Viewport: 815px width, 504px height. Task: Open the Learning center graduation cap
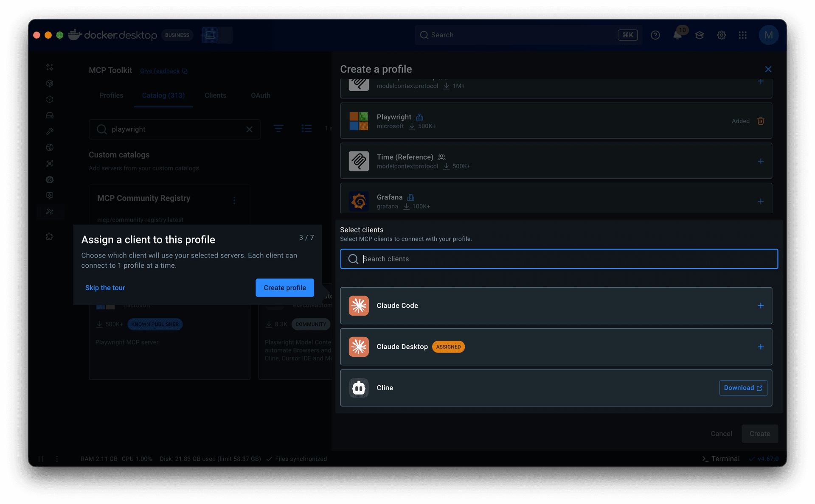point(700,35)
